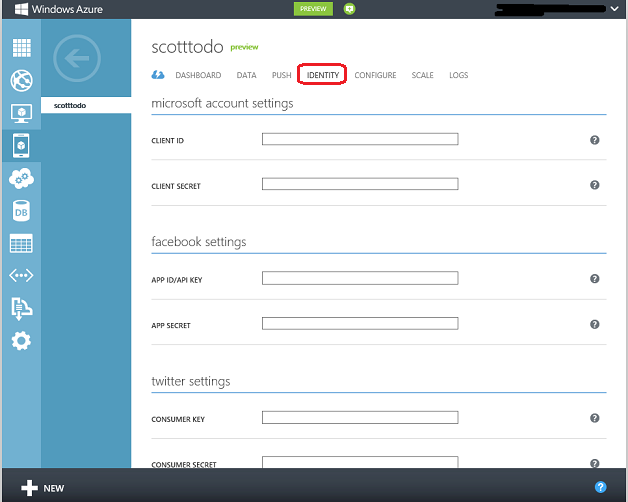Click the Windows Azure logo
This screenshot has width=628, height=502.
pyautogui.click(x=59, y=9)
